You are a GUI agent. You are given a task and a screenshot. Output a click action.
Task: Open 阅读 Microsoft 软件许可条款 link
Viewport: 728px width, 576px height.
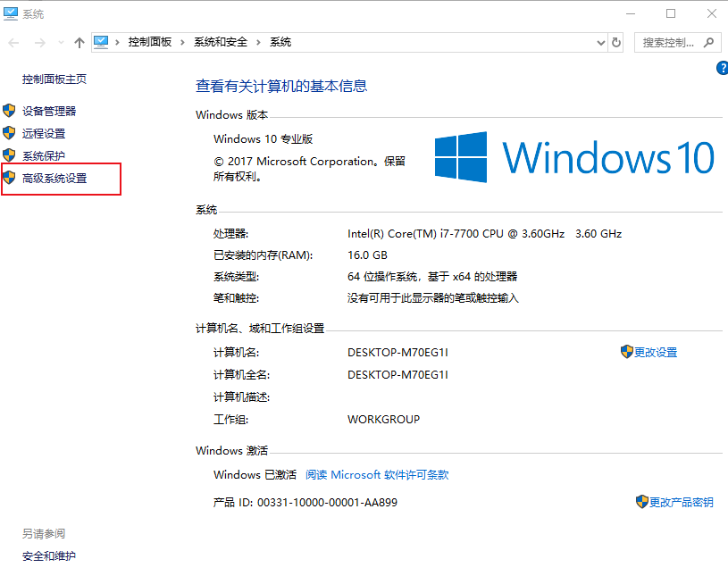(x=377, y=475)
